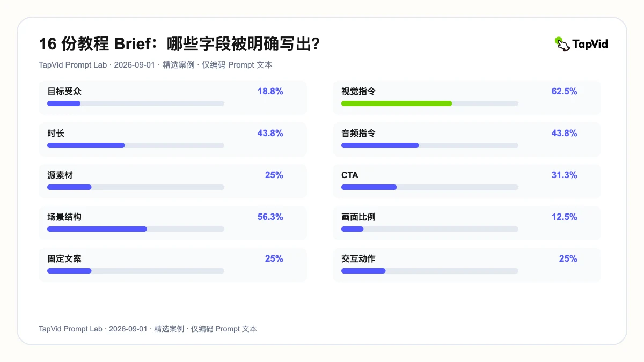Click the TapVid hand logo icon
The width and height of the screenshot is (644, 362).
point(562,44)
